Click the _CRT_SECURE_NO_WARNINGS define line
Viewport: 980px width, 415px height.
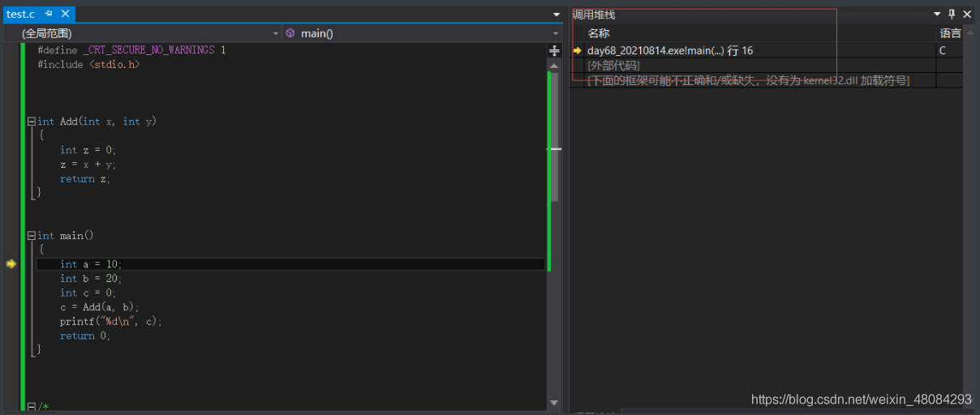click(x=131, y=50)
